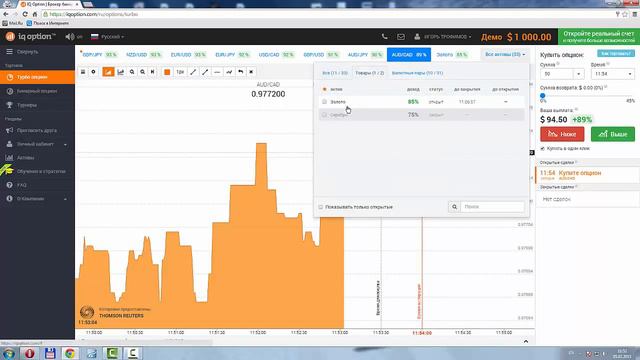
Task: Clear drawings with X icon
Action: point(251,72)
